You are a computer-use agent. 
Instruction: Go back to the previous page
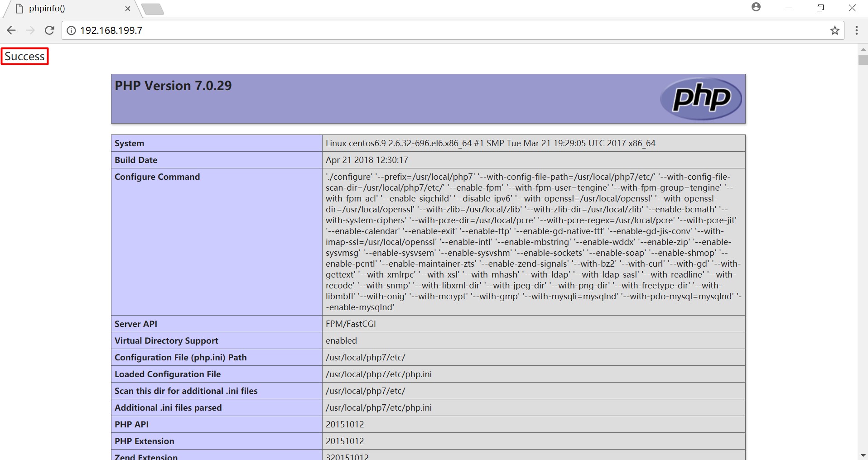point(12,30)
